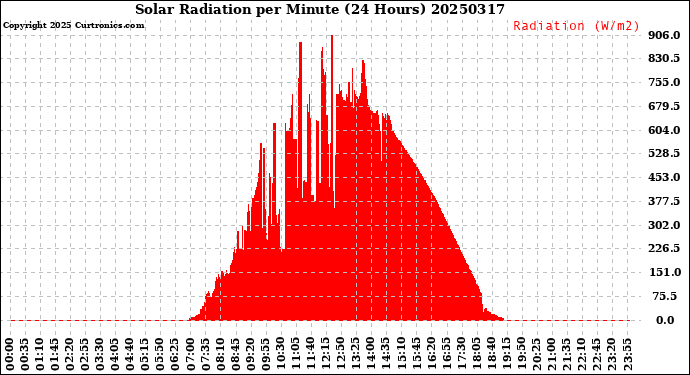Click the 75.5 y-axis value

665,296
